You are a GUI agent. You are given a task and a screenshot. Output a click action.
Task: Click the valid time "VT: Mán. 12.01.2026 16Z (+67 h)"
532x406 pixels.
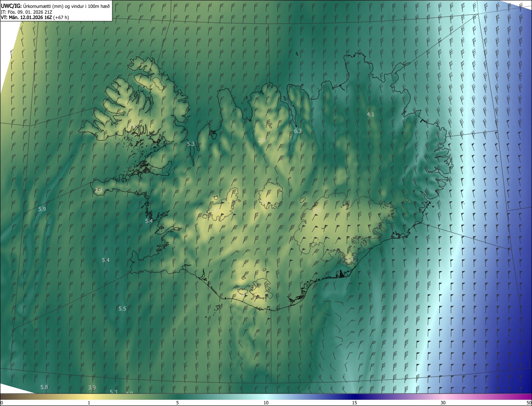35,17
